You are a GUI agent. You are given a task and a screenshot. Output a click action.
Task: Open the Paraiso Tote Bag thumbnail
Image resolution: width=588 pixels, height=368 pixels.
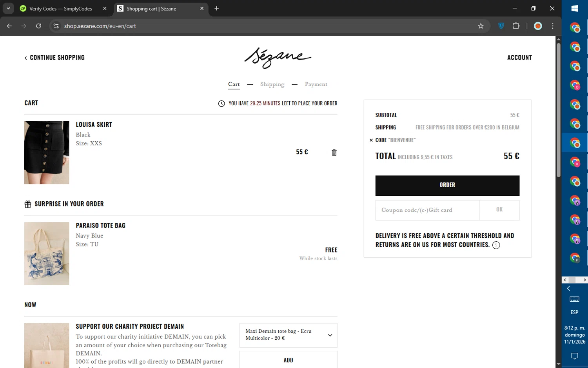[x=47, y=253]
